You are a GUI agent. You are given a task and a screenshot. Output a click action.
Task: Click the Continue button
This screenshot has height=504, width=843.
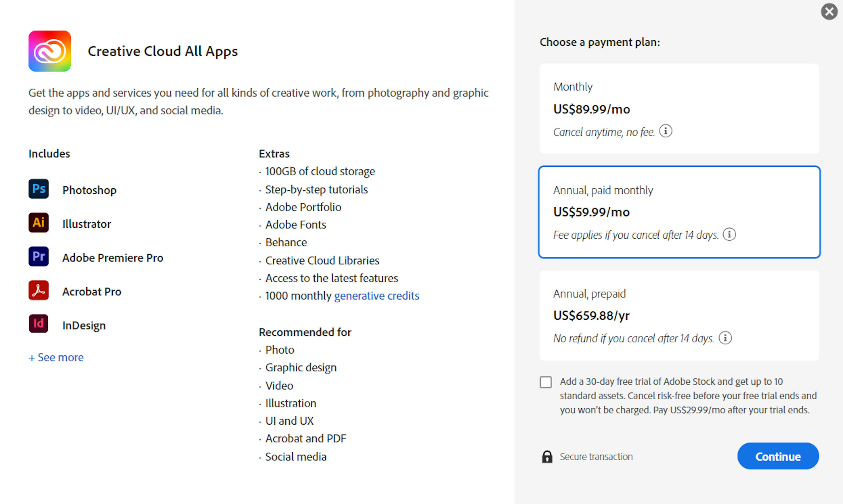coord(778,456)
